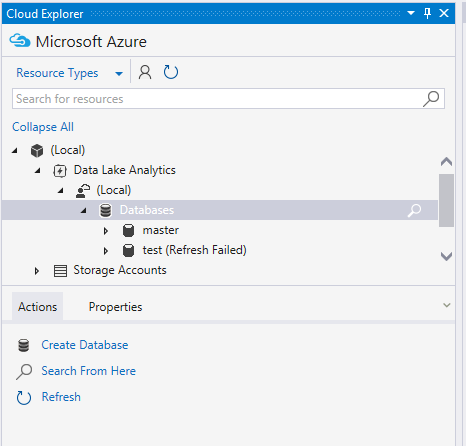This screenshot has width=466, height=446.
Task: Click the toolbar refresh icon
Action: click(171, 72)
